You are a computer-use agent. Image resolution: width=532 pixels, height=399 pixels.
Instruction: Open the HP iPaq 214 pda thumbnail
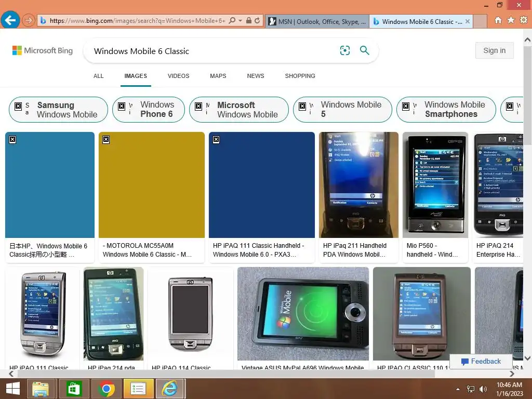click(x=114, y=314)
